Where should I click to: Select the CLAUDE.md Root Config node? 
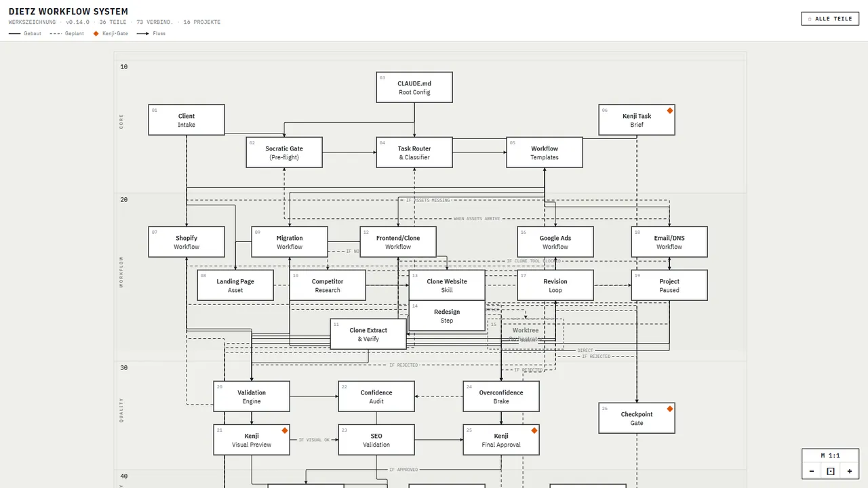[414, 87]
